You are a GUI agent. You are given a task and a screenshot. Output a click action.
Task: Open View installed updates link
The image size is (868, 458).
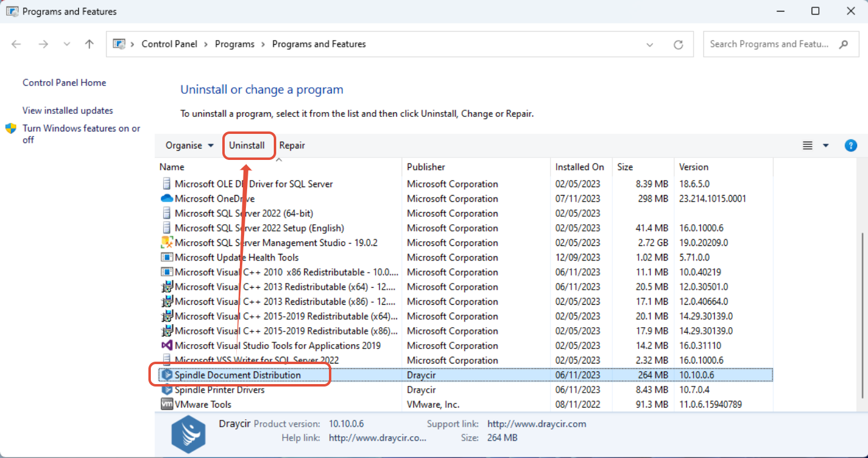[x=68, y=111]
